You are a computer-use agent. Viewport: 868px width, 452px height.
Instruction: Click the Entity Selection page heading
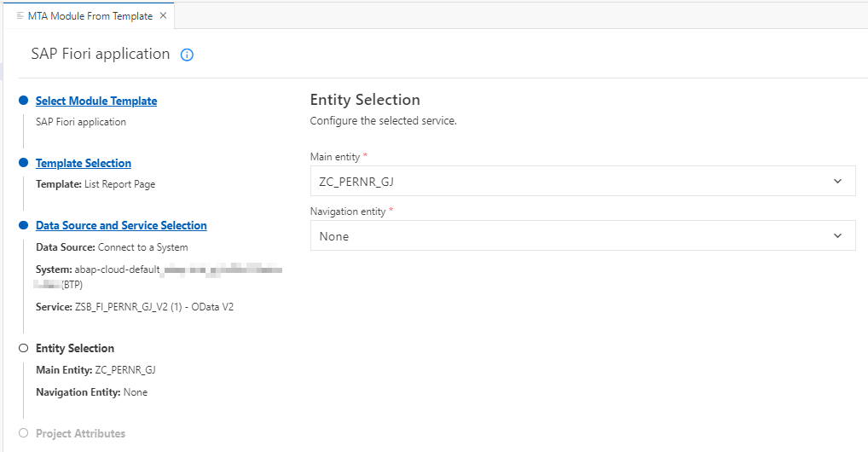pos(365,100)
